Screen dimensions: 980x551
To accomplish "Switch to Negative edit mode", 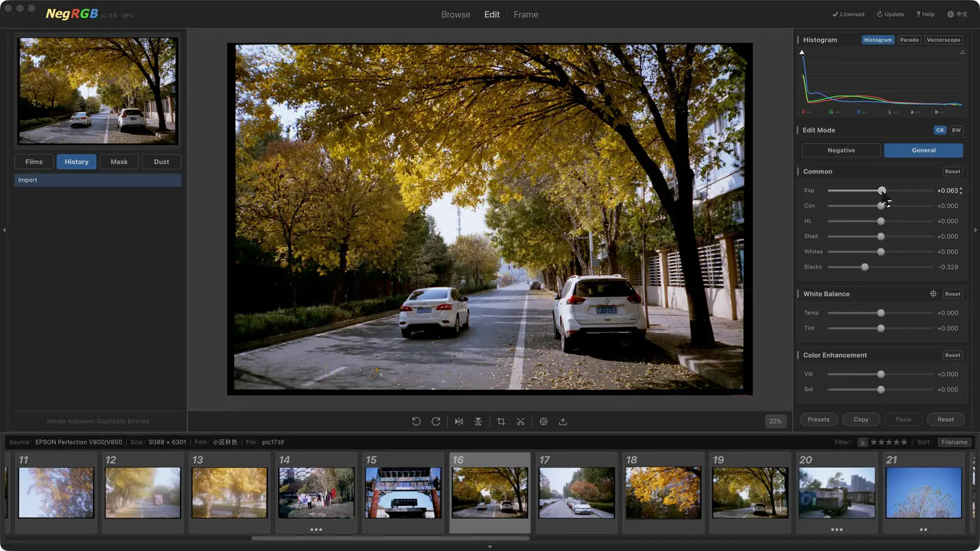I will pyautogui.click(x=841, y=150).
